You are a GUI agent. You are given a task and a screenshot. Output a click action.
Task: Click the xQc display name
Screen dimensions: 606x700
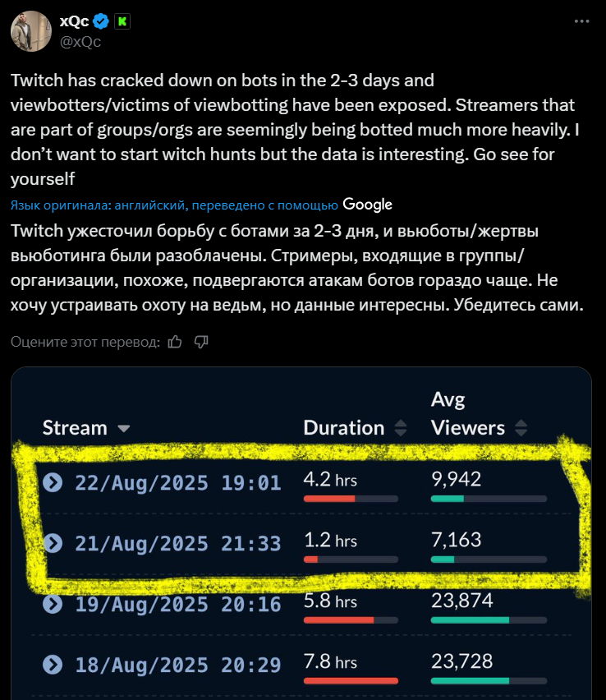coord(74,21)
